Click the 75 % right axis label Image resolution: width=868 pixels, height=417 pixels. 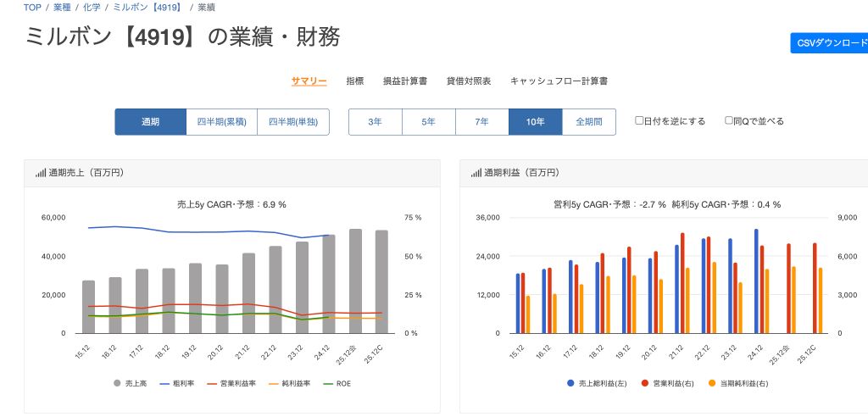pos(413,218)
